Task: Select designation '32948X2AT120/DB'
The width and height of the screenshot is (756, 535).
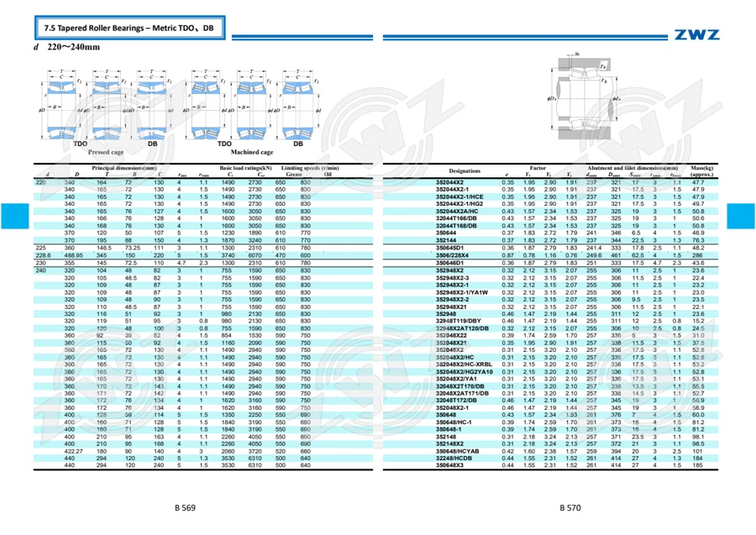Action: (462, 328)
